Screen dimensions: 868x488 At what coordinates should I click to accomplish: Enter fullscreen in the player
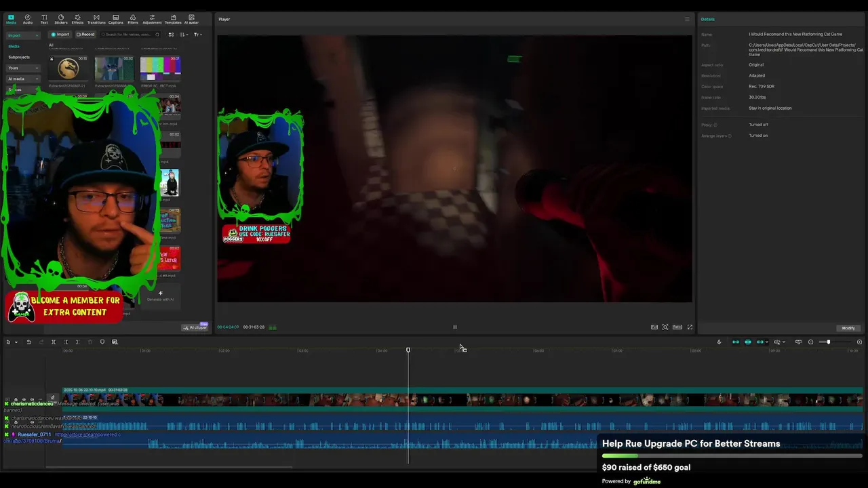point(690,327)
